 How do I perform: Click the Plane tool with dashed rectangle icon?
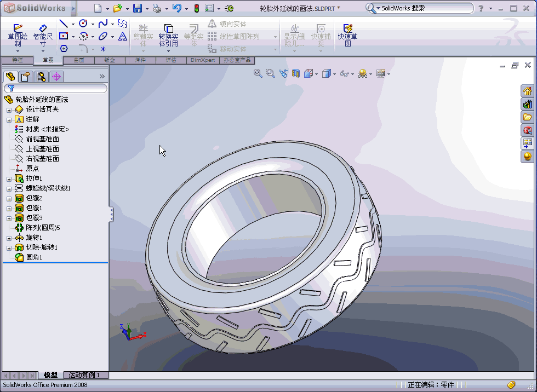coord(122,23)
